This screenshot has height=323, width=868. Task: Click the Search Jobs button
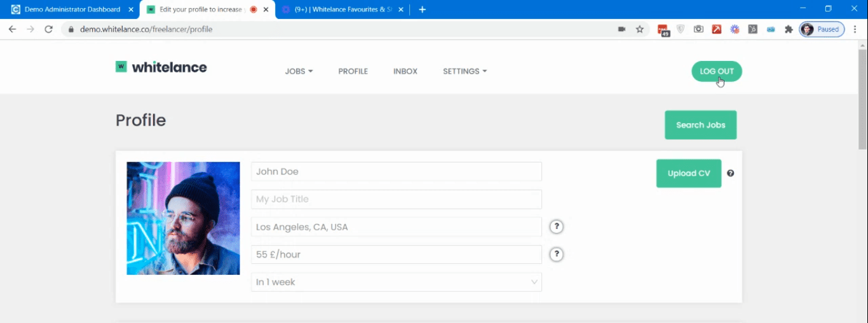coord(700,125)
